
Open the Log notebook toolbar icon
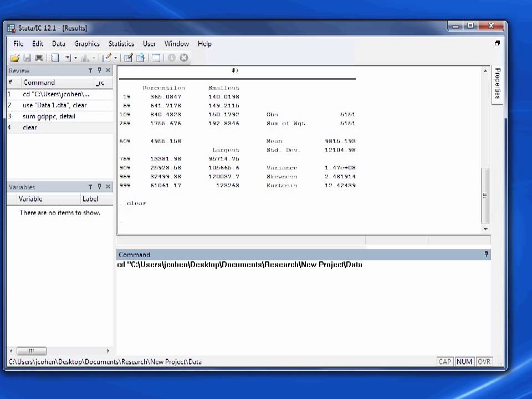point(55,58)
